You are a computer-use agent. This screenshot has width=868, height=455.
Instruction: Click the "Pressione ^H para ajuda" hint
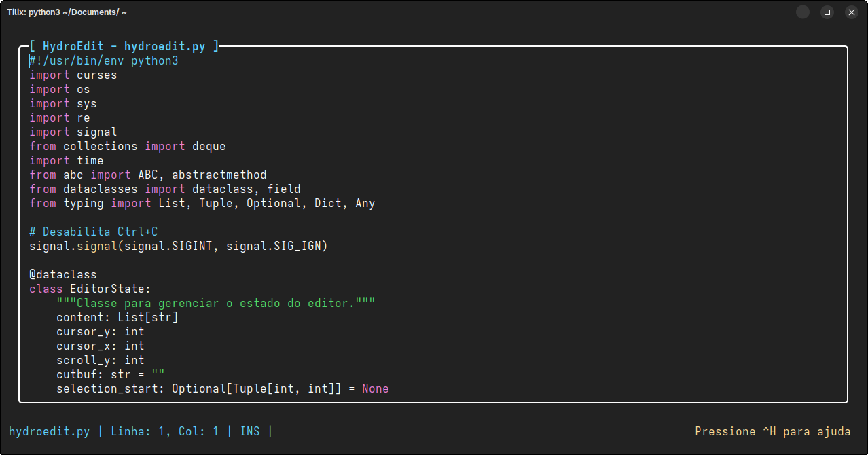click(x=772, y=431)
